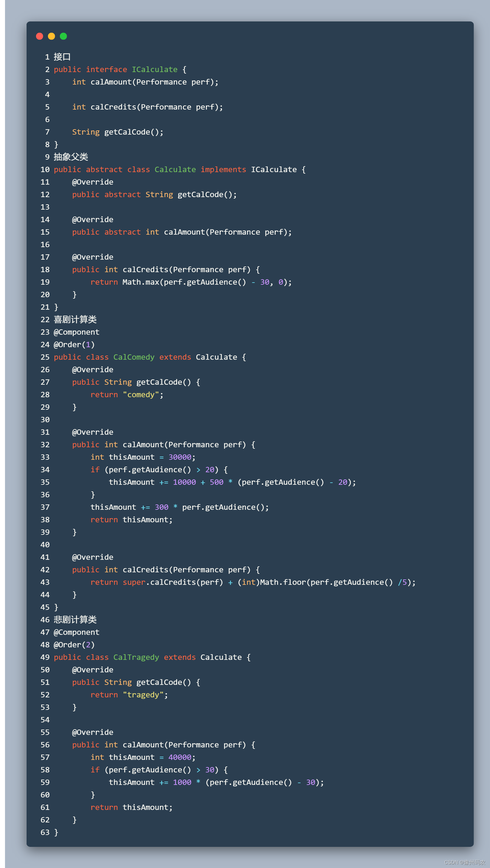
Task: Click the 'return super.calCredits(perf)' line
Action: click(253, 582)
